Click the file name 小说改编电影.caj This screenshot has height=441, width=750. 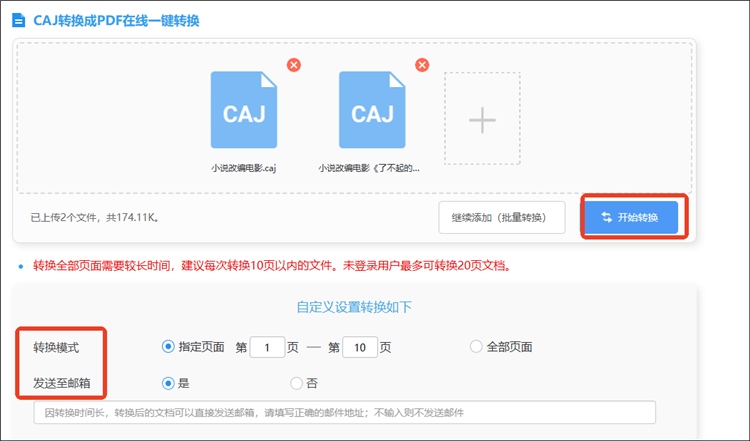coord(244,168)
